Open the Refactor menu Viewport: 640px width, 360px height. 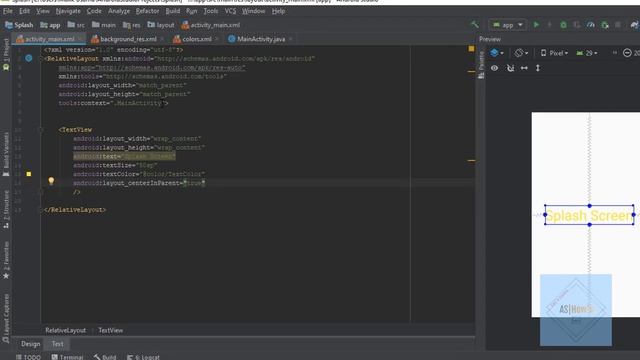147,11
